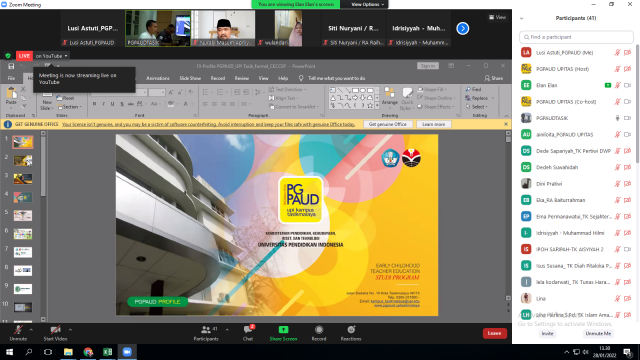Click the muted mic icon for Lusi Astuti_PGPAUD
Screen dimensions: 640x360
pos(618,53)
